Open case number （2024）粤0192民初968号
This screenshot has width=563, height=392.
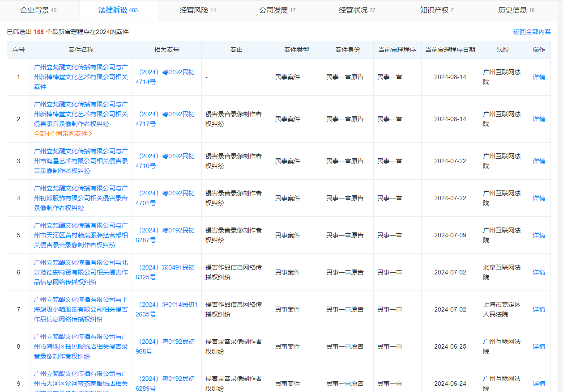165,346
